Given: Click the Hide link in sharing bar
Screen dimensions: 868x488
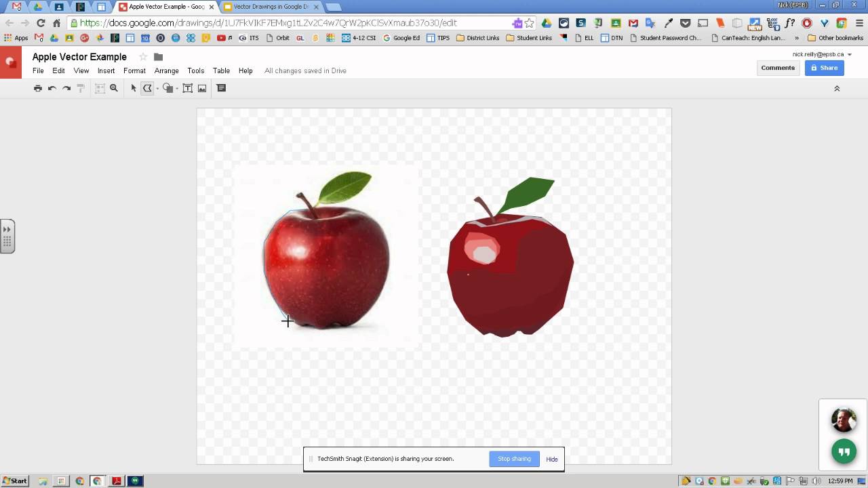Looking at the screenshot, I should click(x=552, y=459).
